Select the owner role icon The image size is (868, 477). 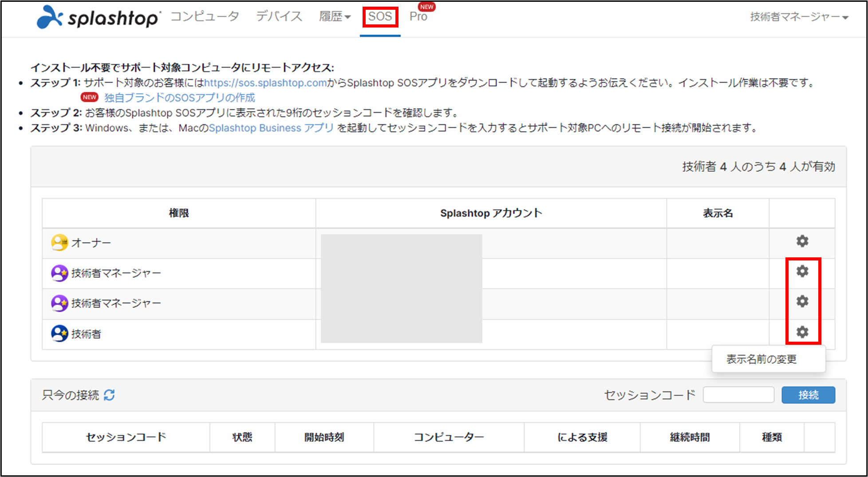click(59, 242)
